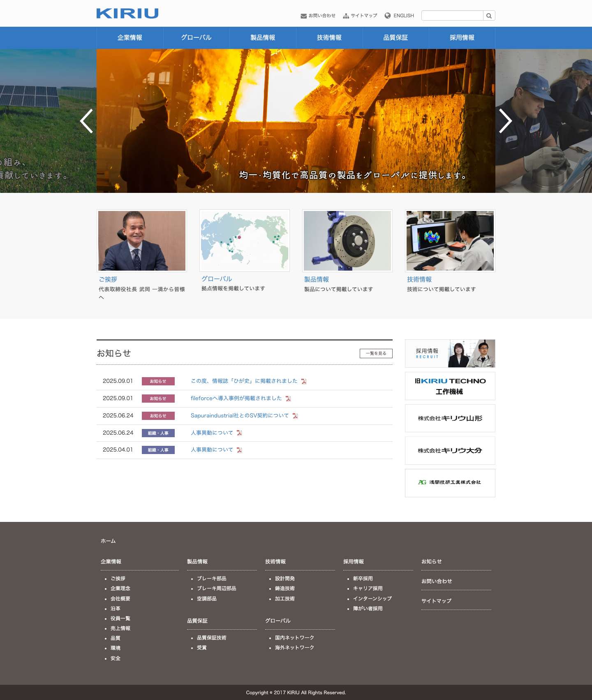592x700 pixels.
Task: Click footer 沿革 link
Action: coord(116,609)
